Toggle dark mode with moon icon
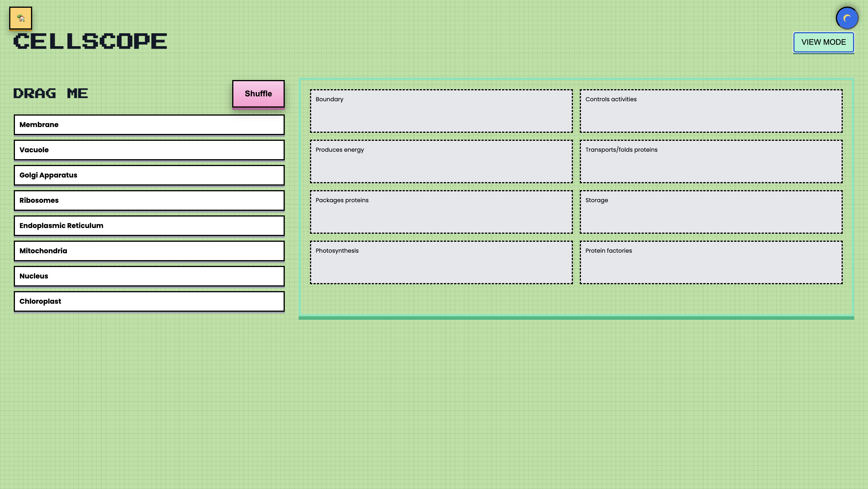 pos(847,18)
